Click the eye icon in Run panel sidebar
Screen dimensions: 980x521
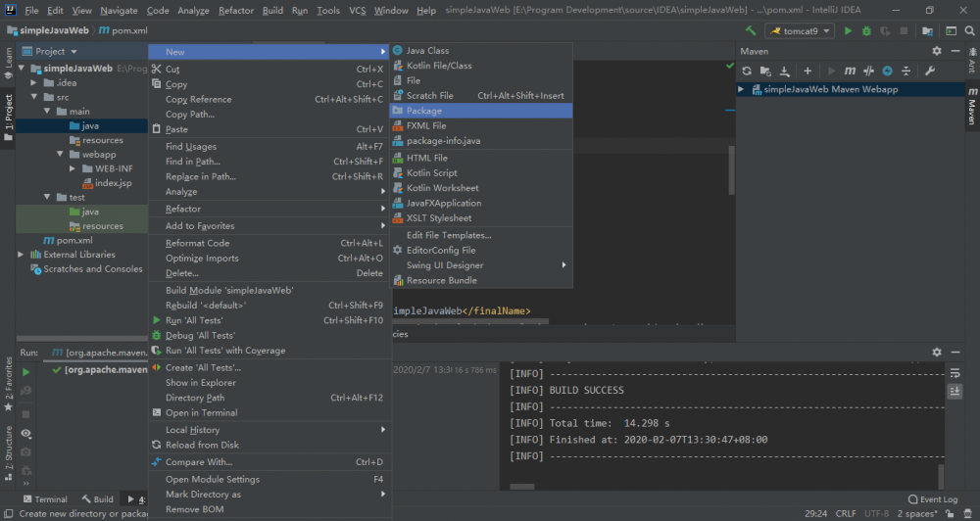point(25,433)
